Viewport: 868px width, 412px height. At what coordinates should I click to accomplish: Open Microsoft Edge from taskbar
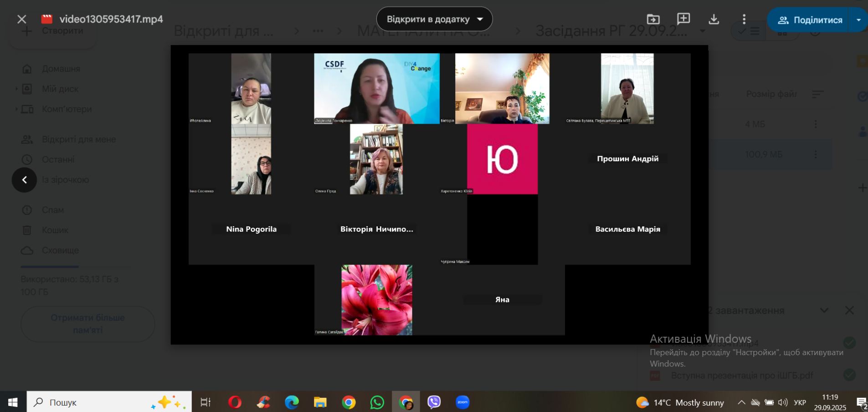(x=292, y=402)
